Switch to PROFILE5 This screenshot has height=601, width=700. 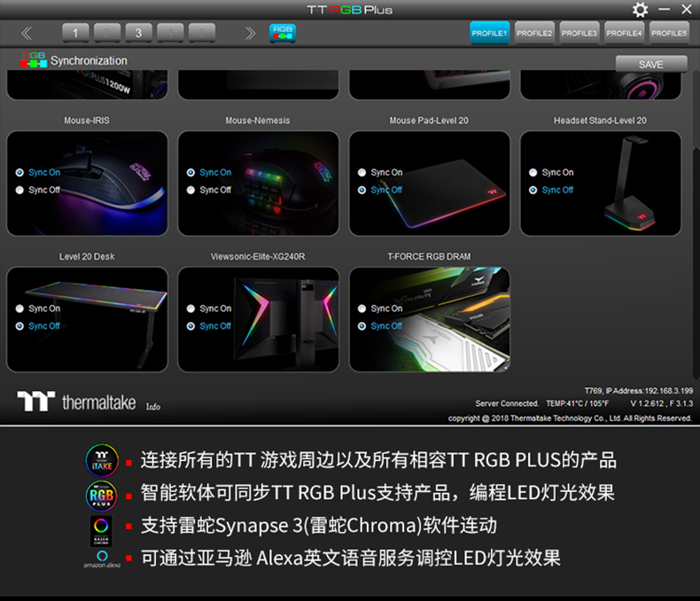(x=669, y=33)
